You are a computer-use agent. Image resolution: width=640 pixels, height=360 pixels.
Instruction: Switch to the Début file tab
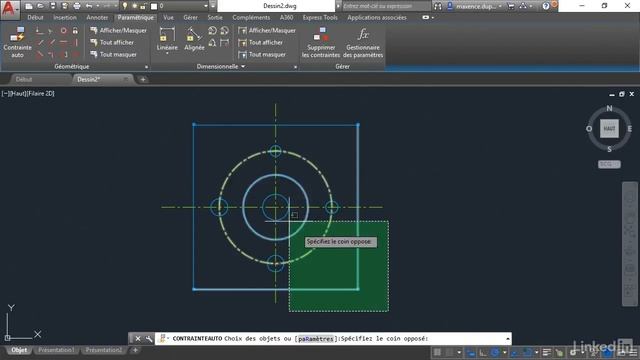[24, 80]
